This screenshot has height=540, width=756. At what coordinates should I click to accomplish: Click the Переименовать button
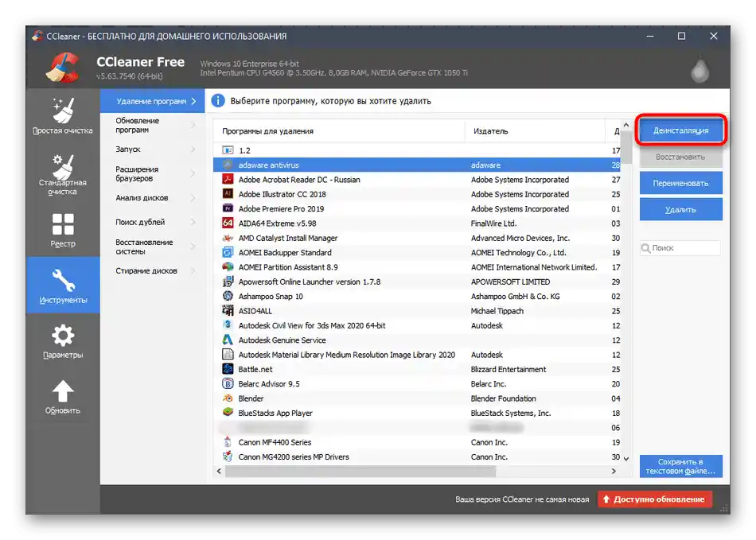680,183
